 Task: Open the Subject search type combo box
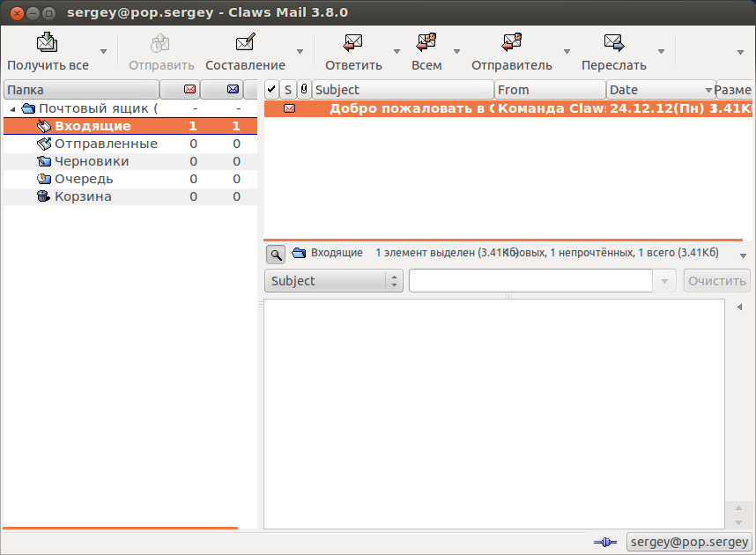(x=334, y=281)
